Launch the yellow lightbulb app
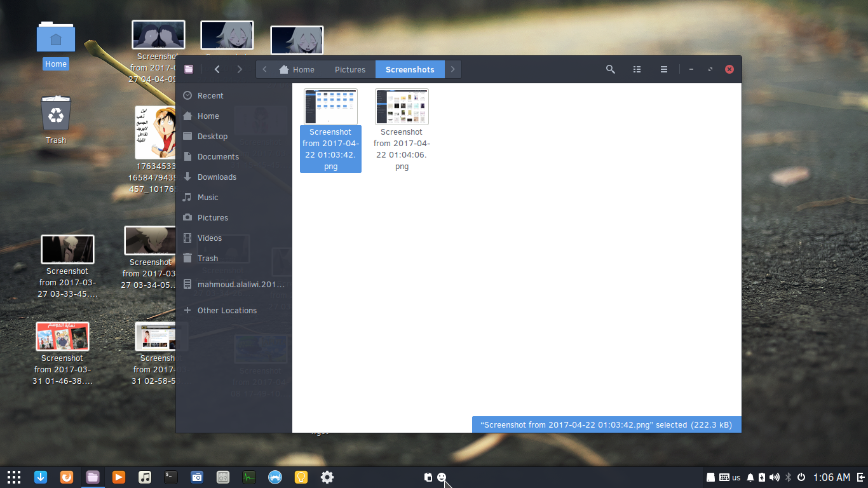868x488 pixels. pos(301,477)
